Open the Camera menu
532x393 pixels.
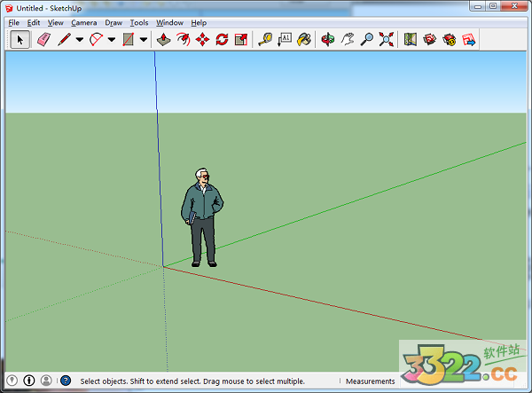click(84, 23)
